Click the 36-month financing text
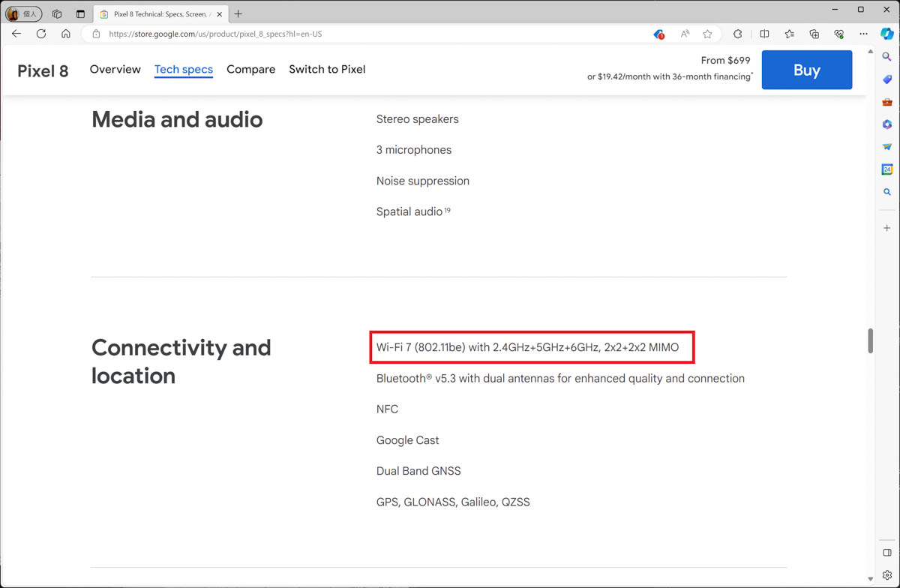The image size is (900, 588). click(x=669, y=76)
